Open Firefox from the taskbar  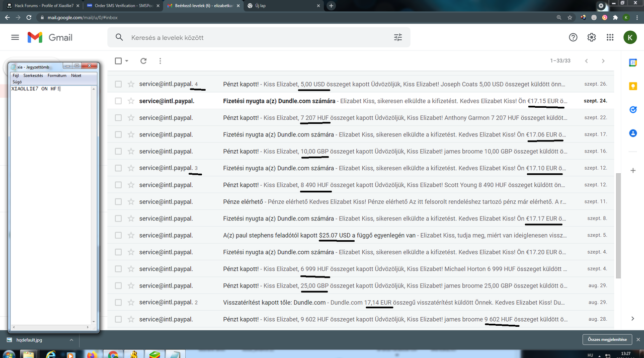pos(92,355)
